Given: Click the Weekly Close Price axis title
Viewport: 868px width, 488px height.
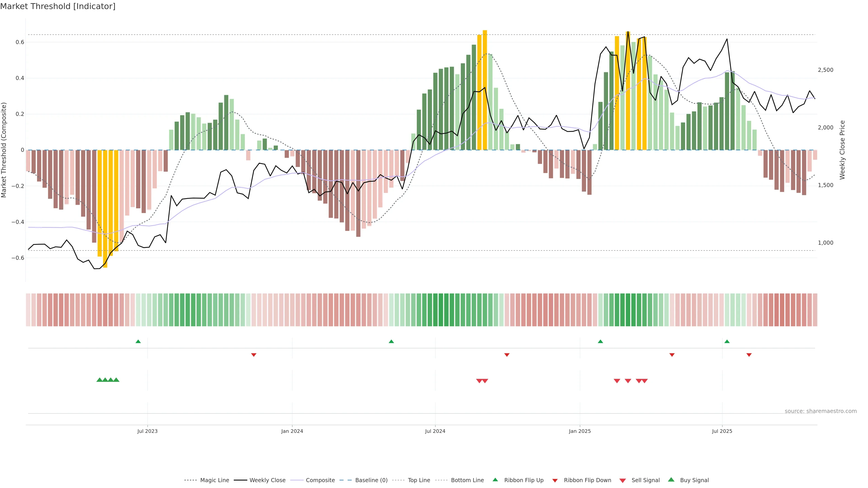Looking at the screenshot, I should [842, 150].
